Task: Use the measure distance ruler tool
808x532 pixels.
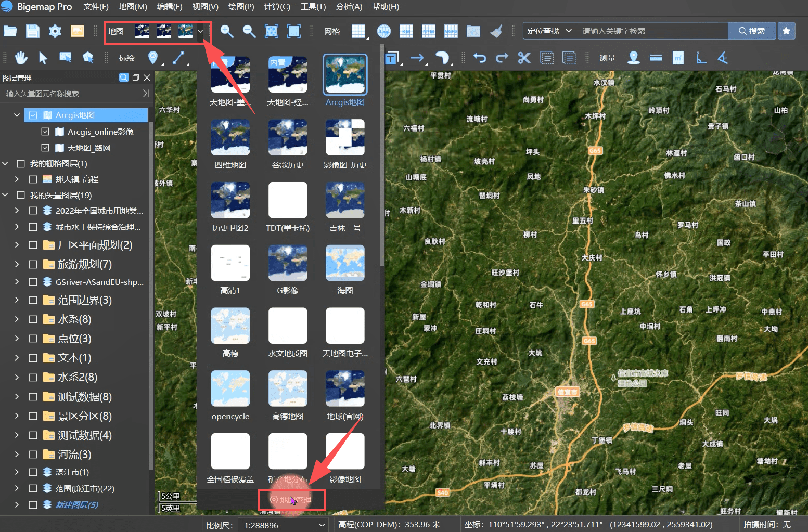Action: 656,58
